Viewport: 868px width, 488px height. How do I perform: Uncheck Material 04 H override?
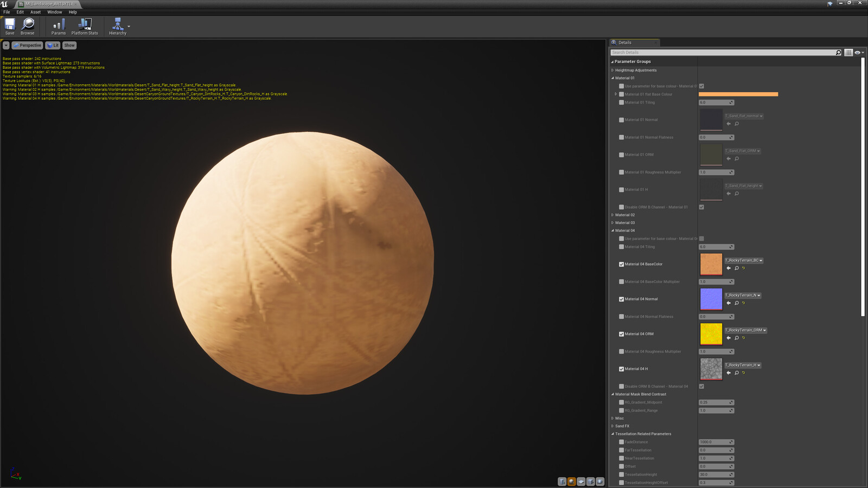pyautogui.click(x=621, y=369)
